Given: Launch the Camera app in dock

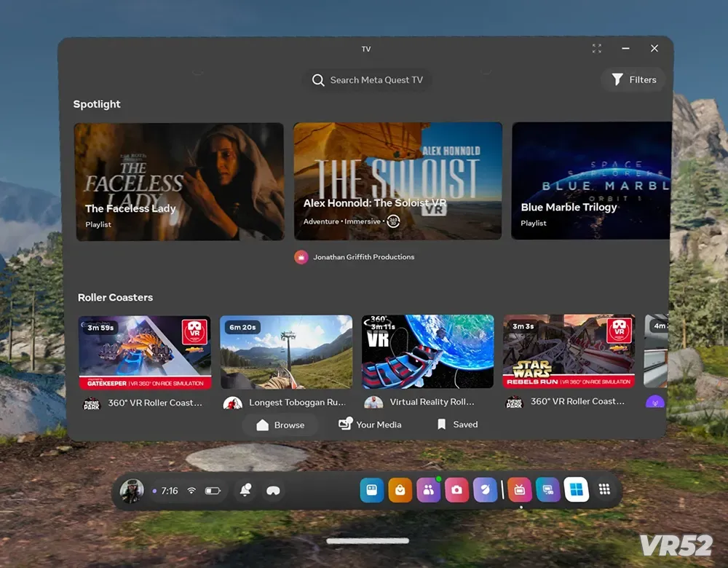Looking at the screenshot, I should pos(457,490).
